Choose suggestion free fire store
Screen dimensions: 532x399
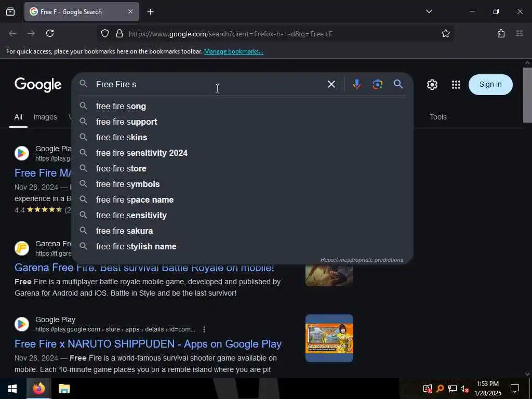[x=242, y=169]
